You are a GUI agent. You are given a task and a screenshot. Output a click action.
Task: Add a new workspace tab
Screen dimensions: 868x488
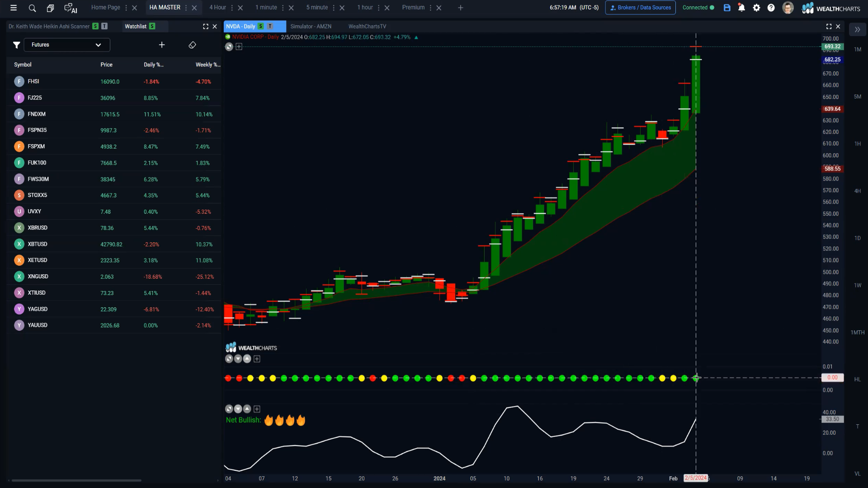(x=461, y=8)
